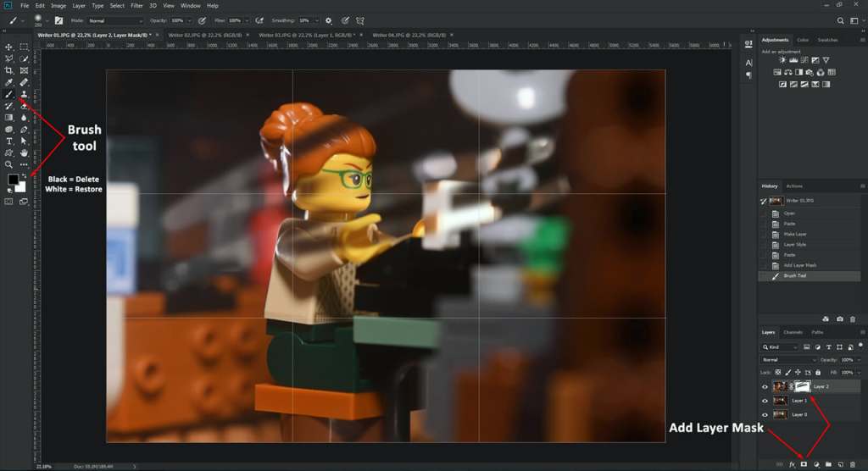868x471 pixels.
Task: Open the Opacity dropdown in options bar
Action: (189, 20)
